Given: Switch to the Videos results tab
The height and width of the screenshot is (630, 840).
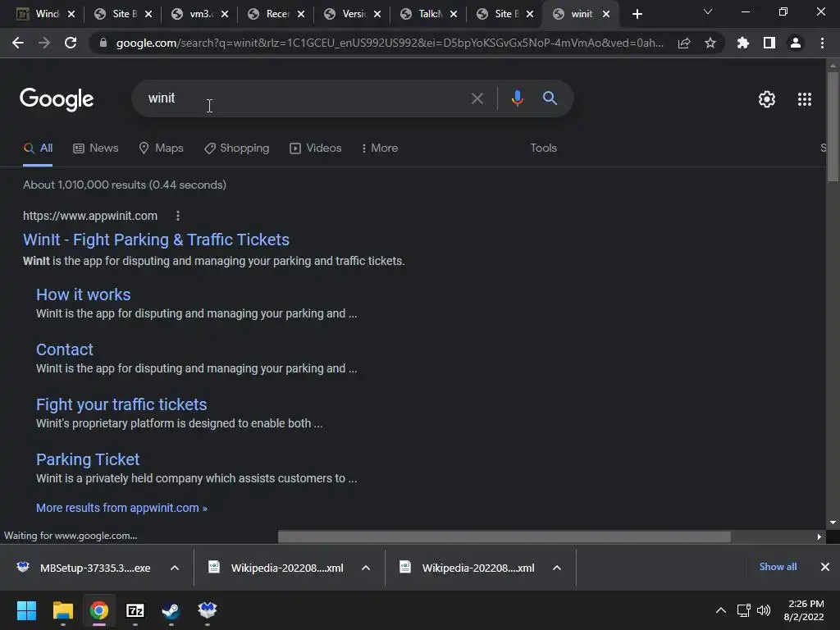Looking at the screenshot, I should click(316, 148).
